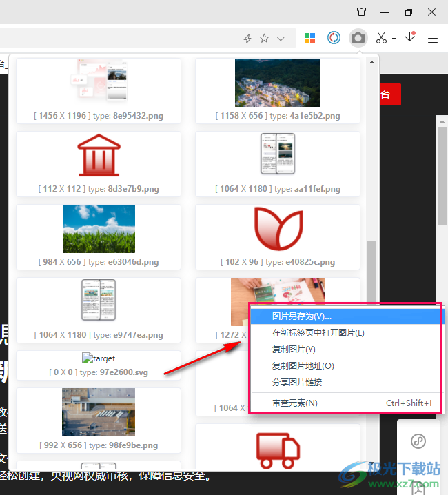Viewport: 448px width, 495px height.
Task: Open the scissors screenshot tool
Action: tap(381, 38)
